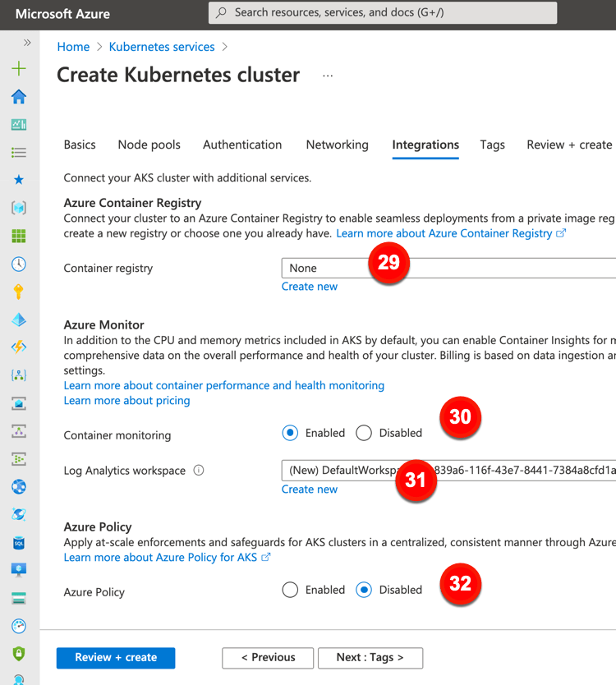Screen dimensions: 616x685
Task: Click the All services list icon
Action: point(19,153)
